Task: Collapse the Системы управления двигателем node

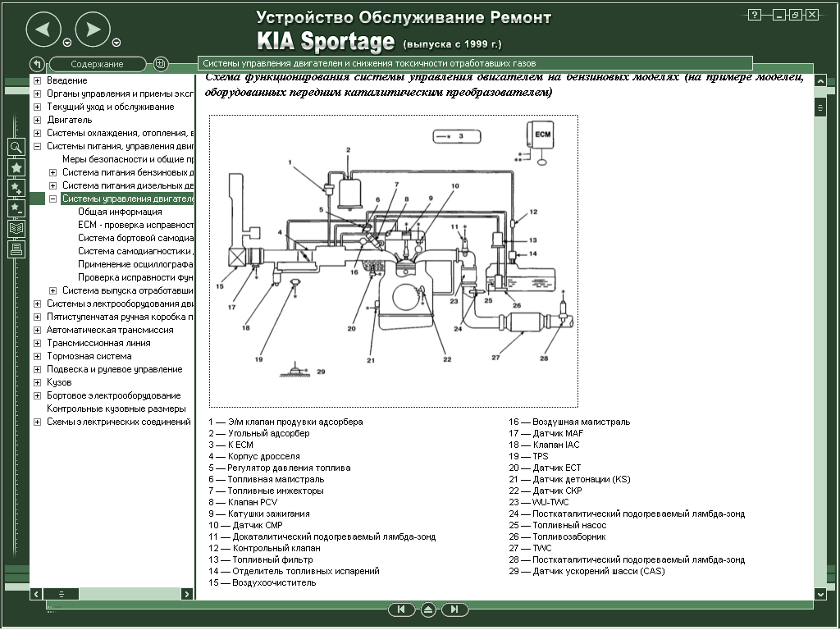Action: (x=52, y=199)
